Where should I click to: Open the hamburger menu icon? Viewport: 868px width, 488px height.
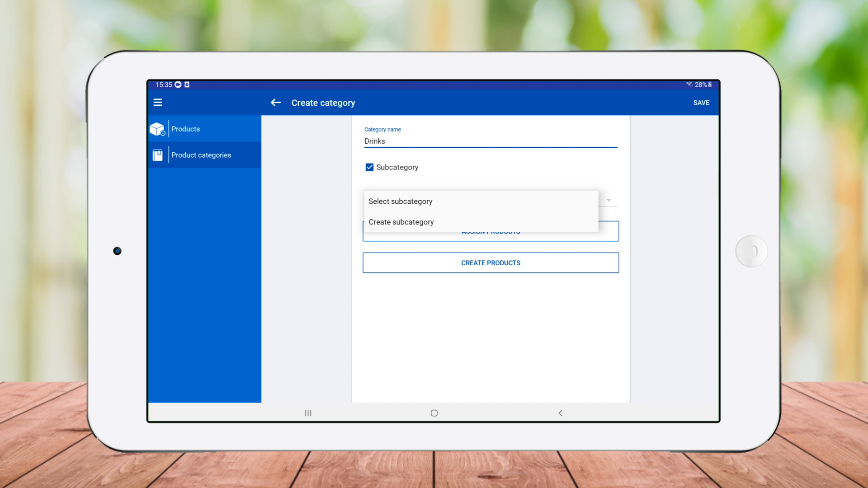coord(157,103)
